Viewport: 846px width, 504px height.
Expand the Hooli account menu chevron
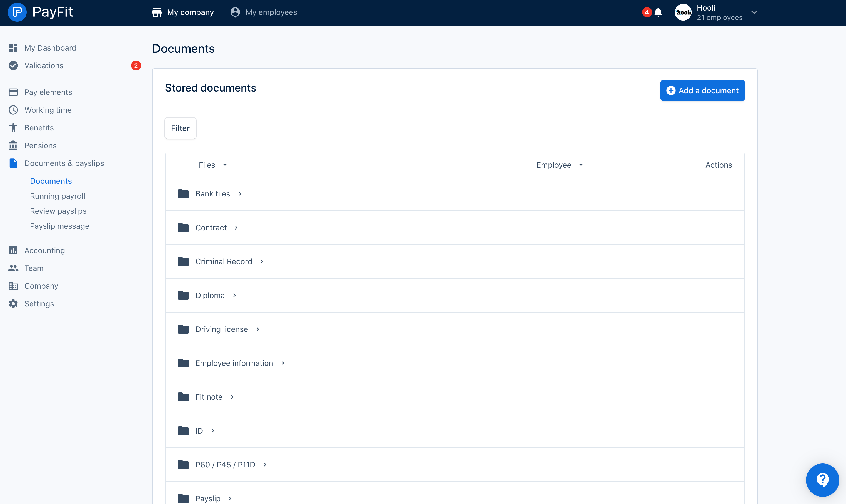tap(754, 12)
